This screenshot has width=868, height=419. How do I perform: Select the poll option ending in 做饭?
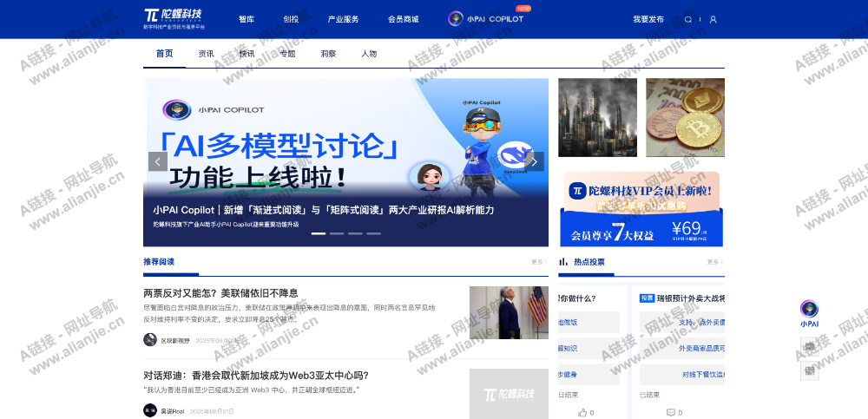[589, 322]
